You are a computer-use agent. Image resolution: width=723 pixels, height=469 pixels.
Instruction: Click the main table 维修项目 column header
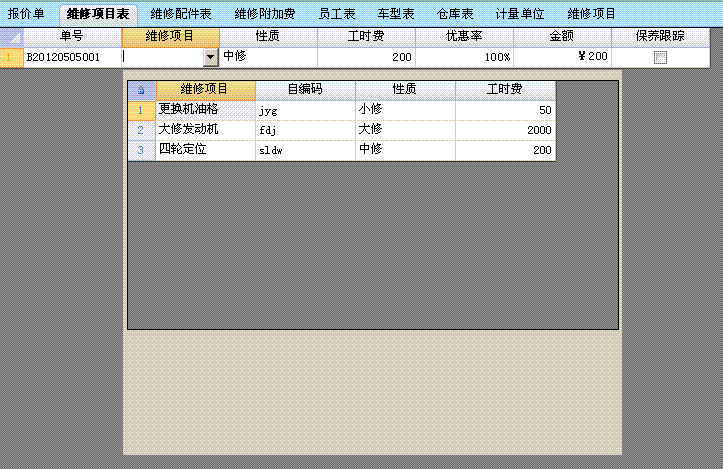click(x=171, y=37)
